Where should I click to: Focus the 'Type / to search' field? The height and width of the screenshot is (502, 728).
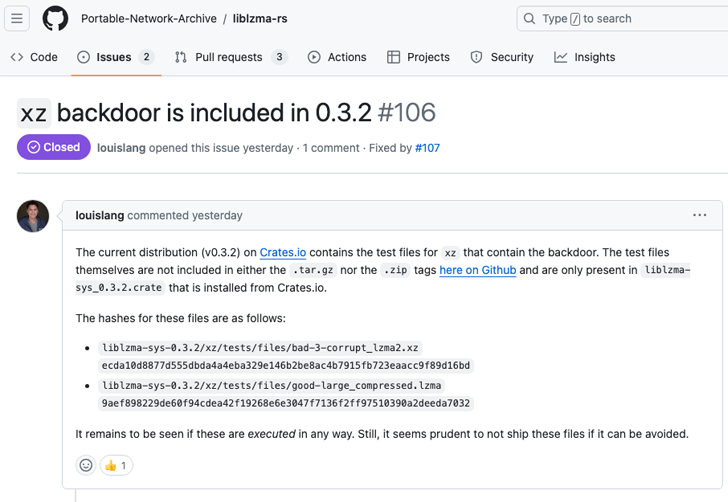click(622, 19)
